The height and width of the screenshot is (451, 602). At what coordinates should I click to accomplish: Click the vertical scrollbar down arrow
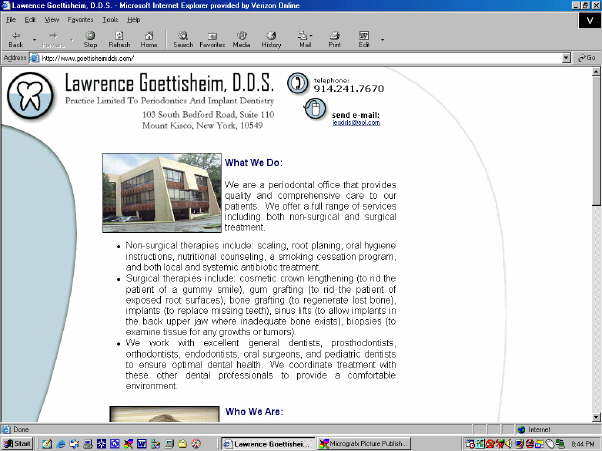tap(596, 417)
